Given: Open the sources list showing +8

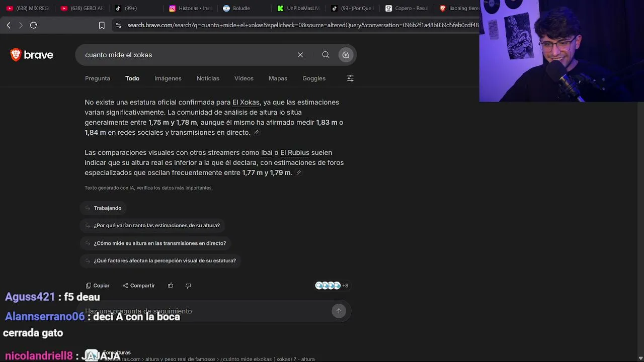Looking at the screenshot, I should (332, 286).
